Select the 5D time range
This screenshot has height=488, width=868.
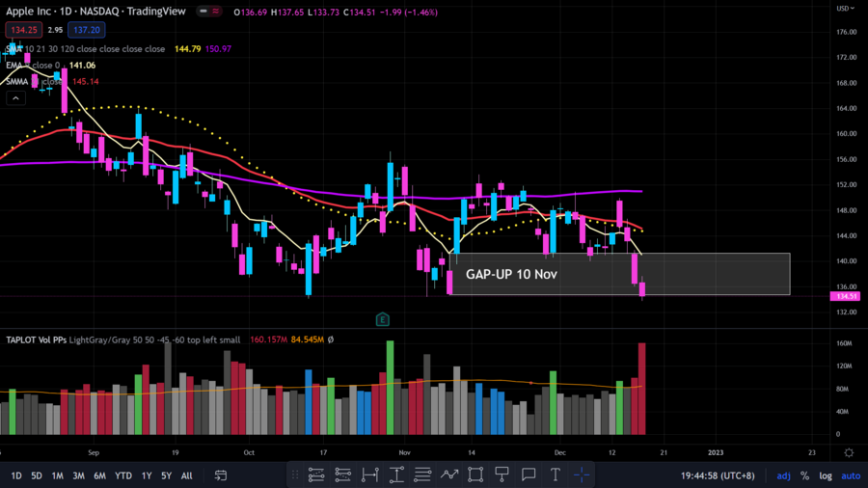(37, 475)
